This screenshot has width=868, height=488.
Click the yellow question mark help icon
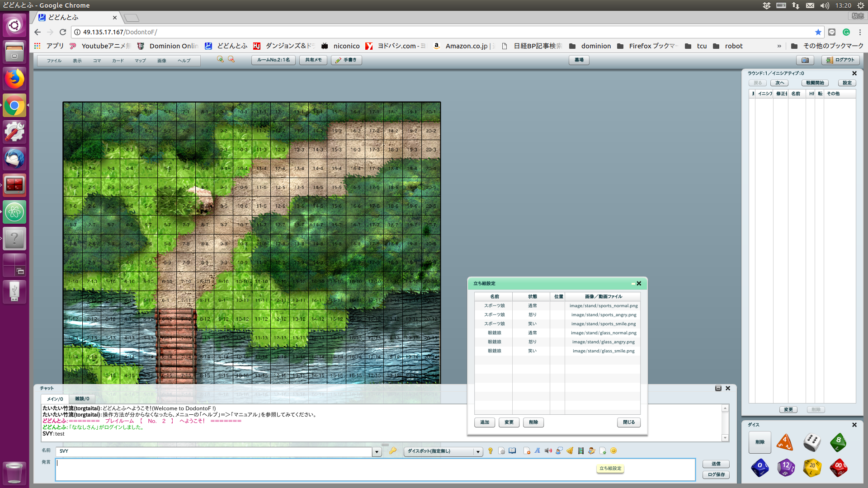pos(490,450)
